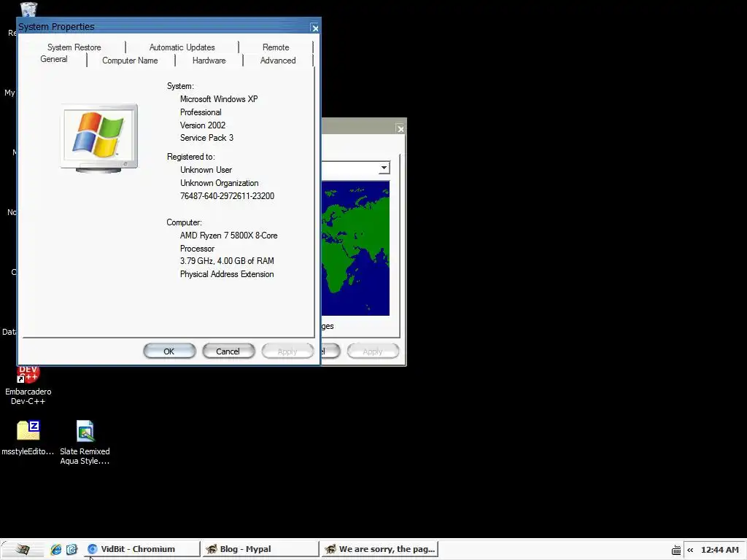Click the 'Service Pack 3' text
The height and width of the screenshot is (560, 747).
click(206, 138)
